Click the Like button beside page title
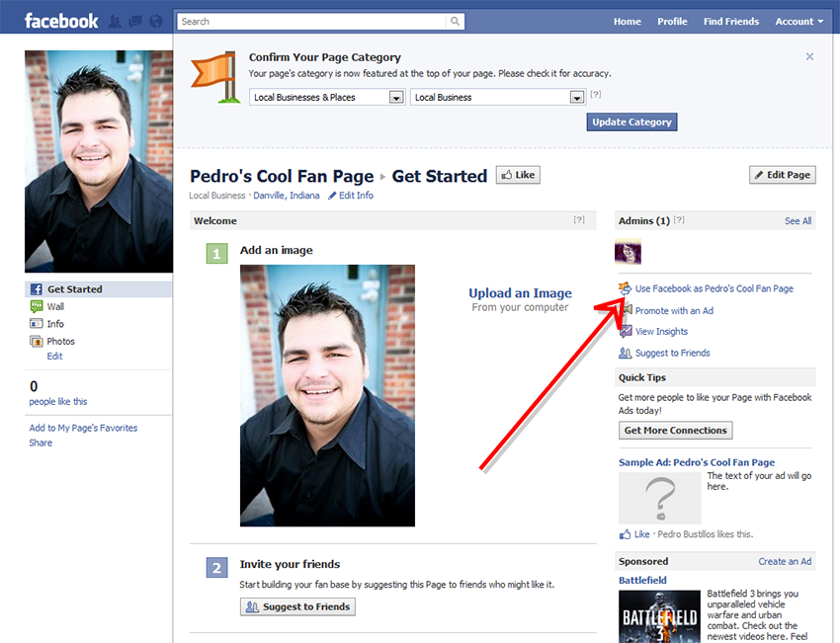Screen dimensions: 840x643 tap(518, 175)
